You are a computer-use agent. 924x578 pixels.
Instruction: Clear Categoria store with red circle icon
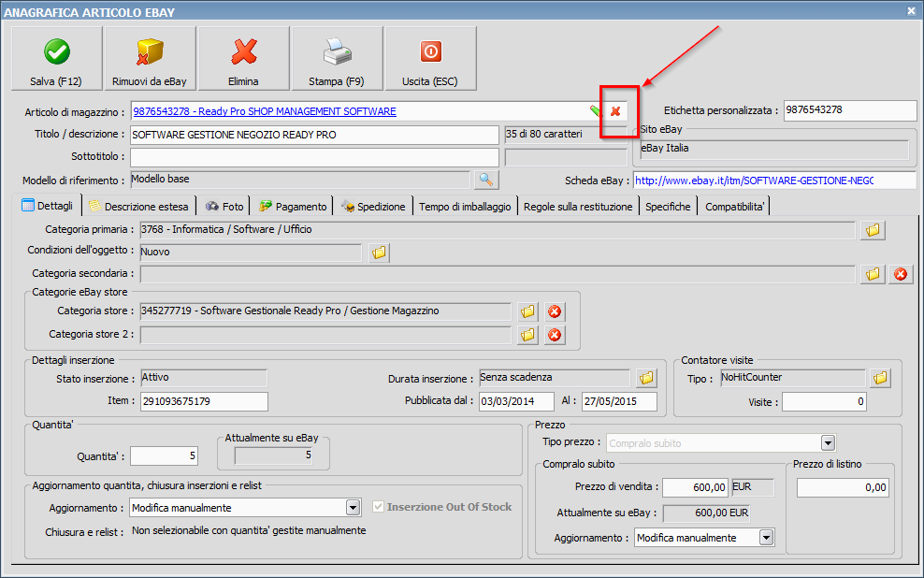(555, 311)
